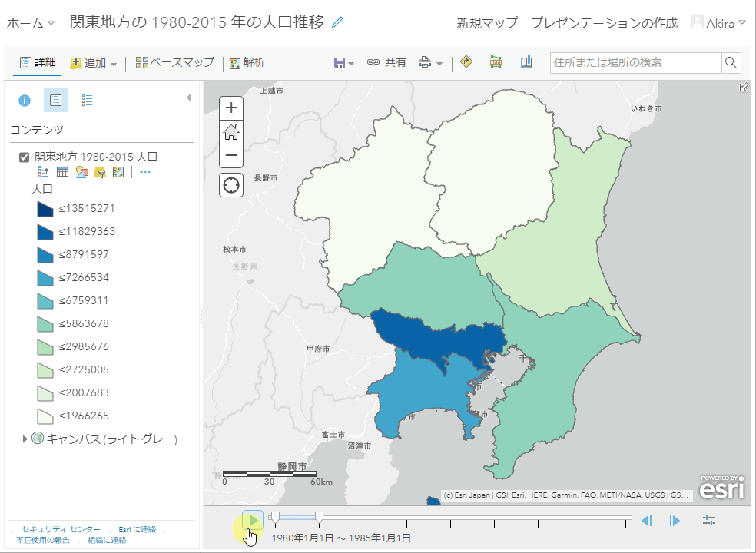Open the 解析 tool

click(247, 63)
